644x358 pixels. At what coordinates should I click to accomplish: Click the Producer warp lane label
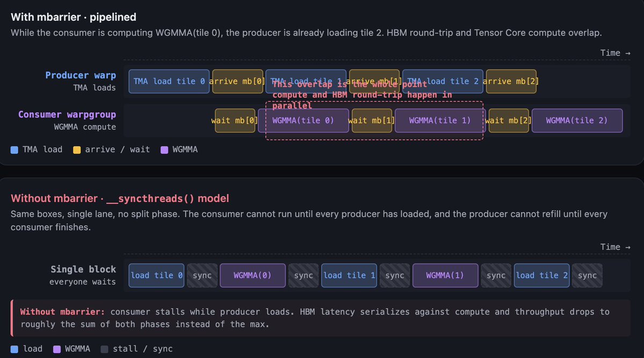tap(81, 76)
